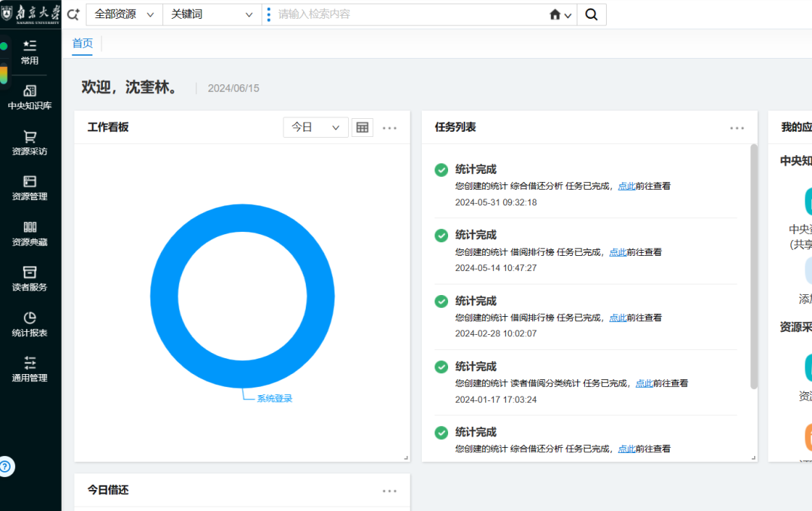The width and height of the screenshot is (812, 511).
Task: Click the refresh icon next to the logo
Action: coord(72,14)
